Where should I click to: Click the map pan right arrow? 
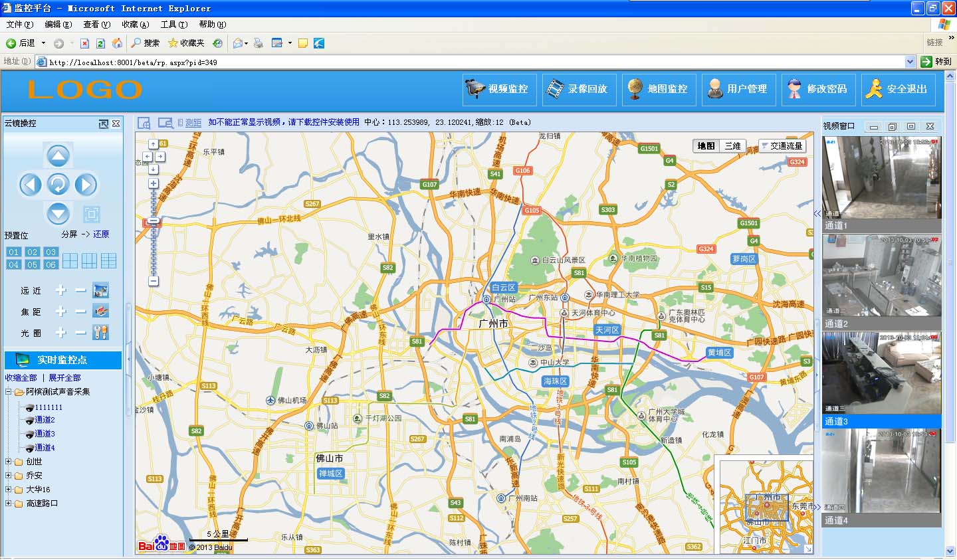(x=160, y=157)
